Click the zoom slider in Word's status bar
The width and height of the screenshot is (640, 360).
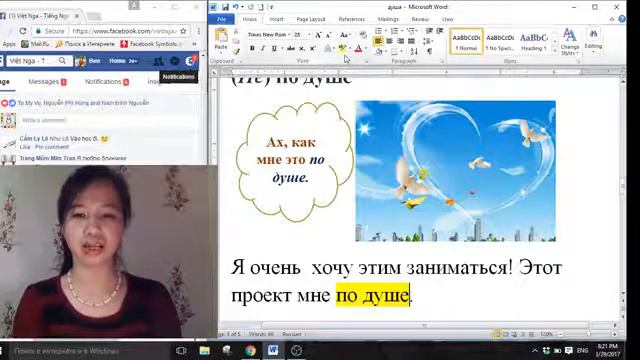[588, 334]
